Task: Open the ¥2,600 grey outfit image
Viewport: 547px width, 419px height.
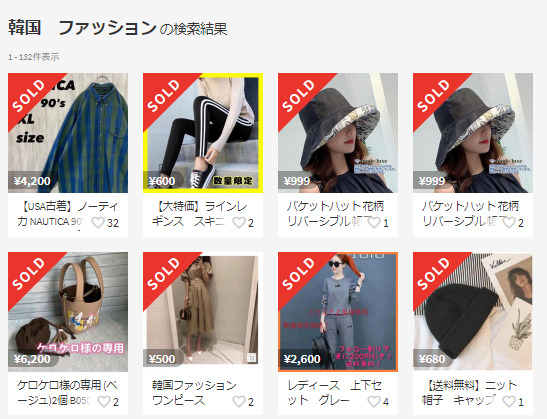Action: pos(338,312)
